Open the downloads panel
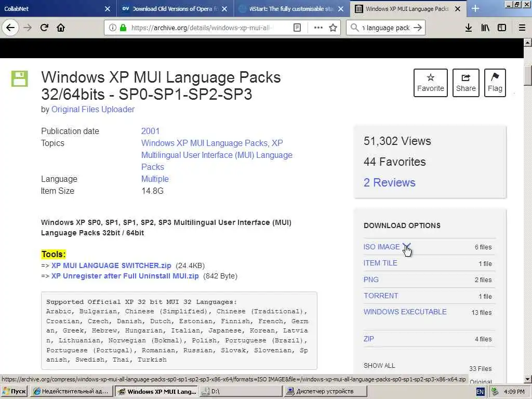This screenshot has width=532, height=399. [469, 28]
